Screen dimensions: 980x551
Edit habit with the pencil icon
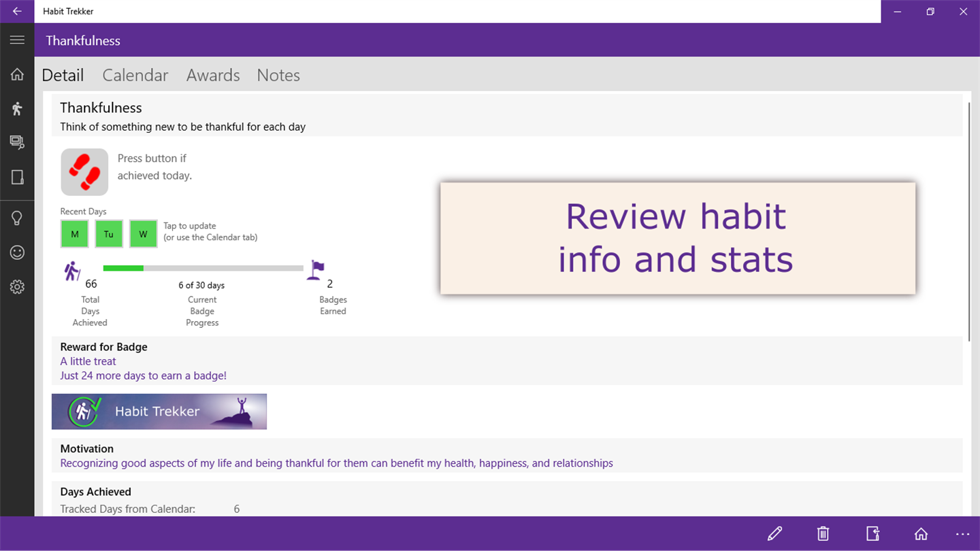point(774,534)
